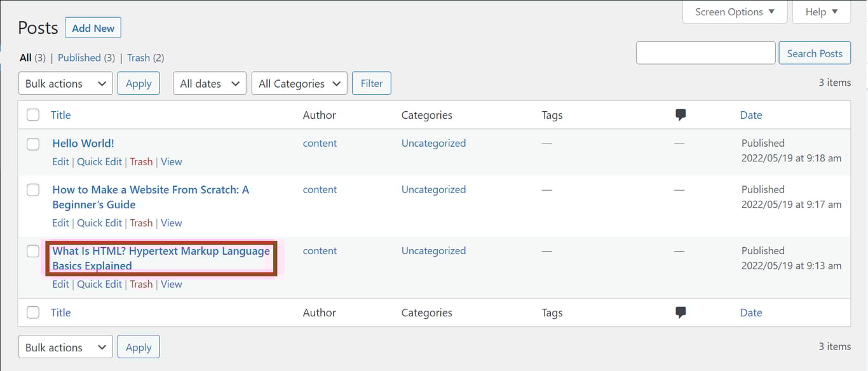Expand the Help panel
The image size is (868, 371).
[821, 11]
